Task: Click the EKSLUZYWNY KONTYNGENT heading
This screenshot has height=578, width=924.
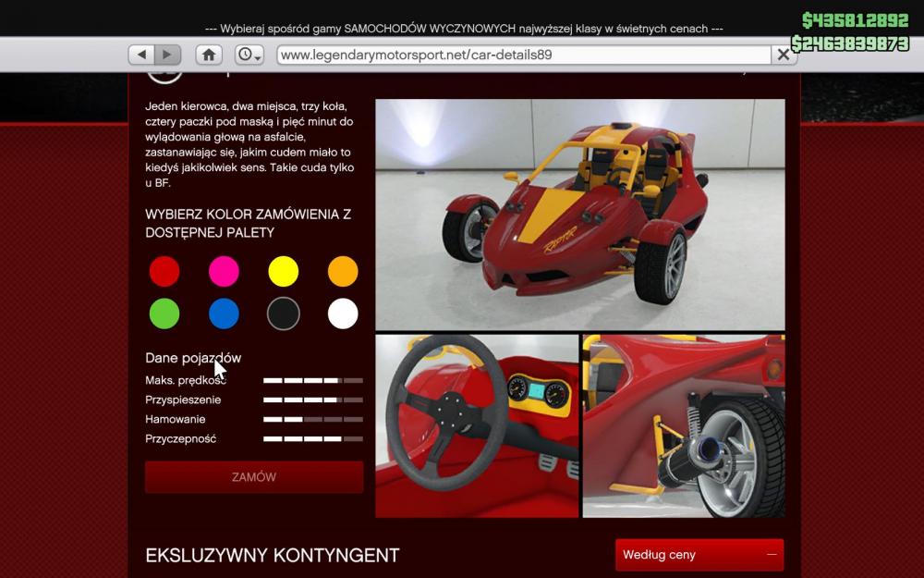Action: point(273,555)
